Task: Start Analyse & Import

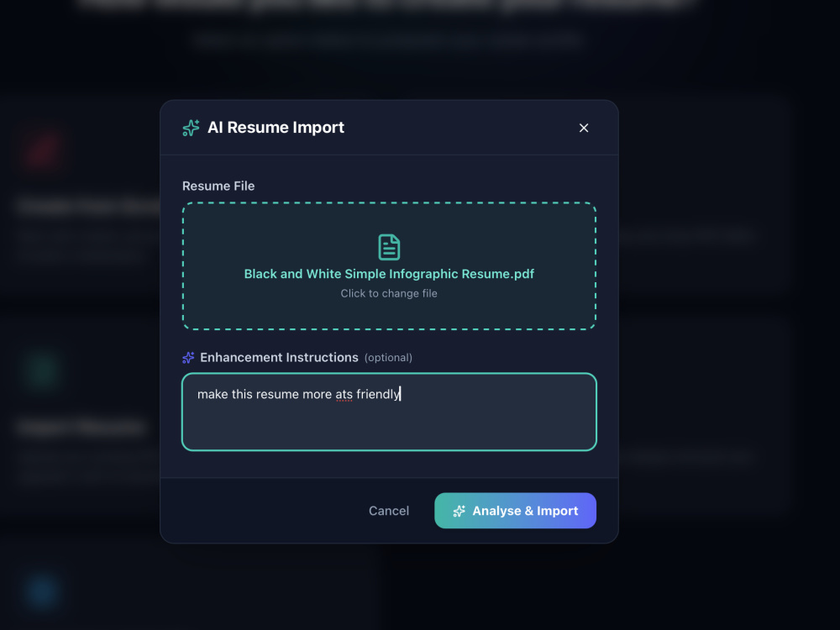Action: pos(515,511)
